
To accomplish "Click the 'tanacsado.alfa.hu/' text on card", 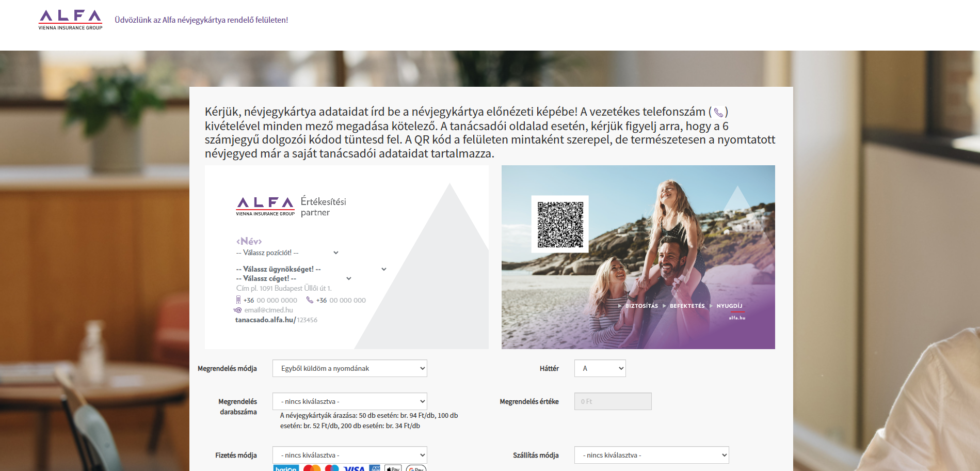I will (x=266, y=320).
